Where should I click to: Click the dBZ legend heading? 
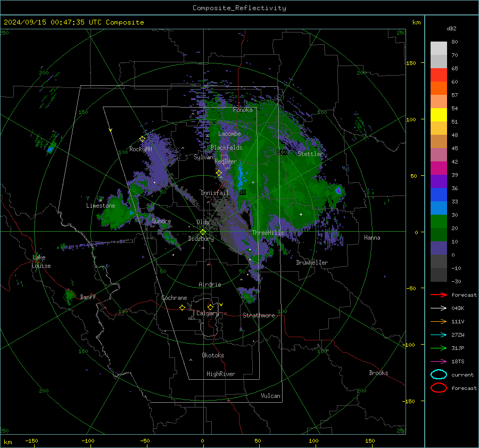tap(451, 28)
